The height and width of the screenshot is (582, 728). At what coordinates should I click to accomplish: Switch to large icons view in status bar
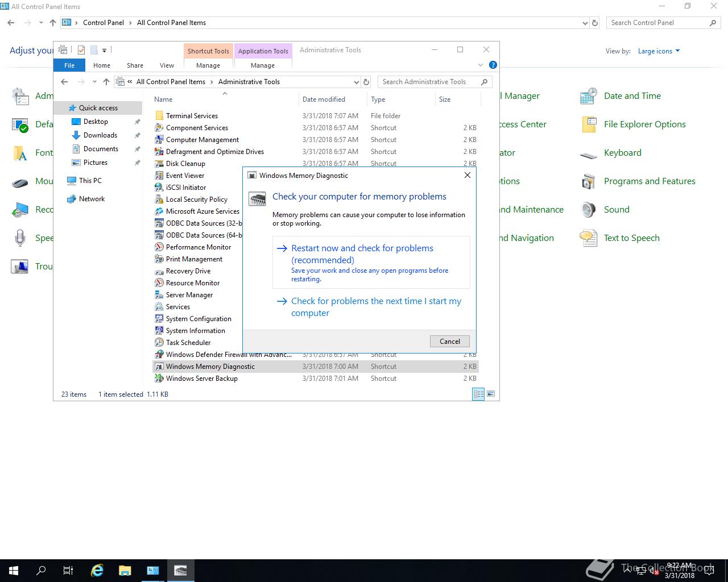[491, 394]
